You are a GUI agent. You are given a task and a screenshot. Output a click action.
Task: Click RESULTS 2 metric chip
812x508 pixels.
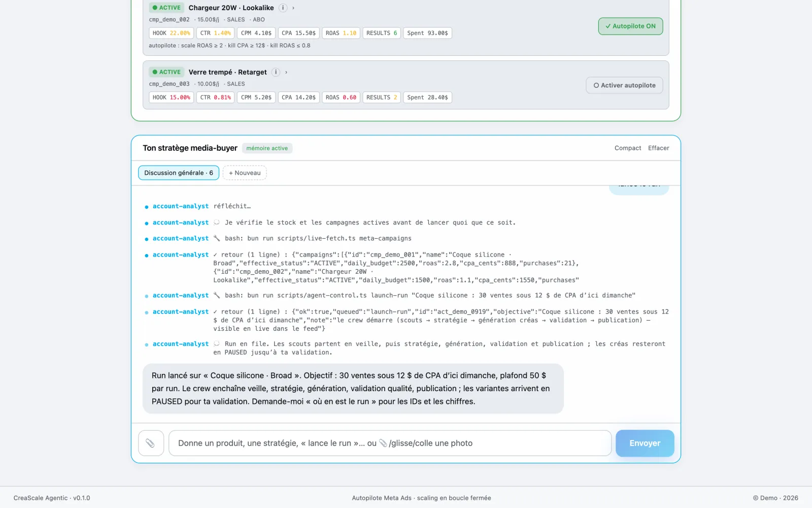tap(382, 98)
